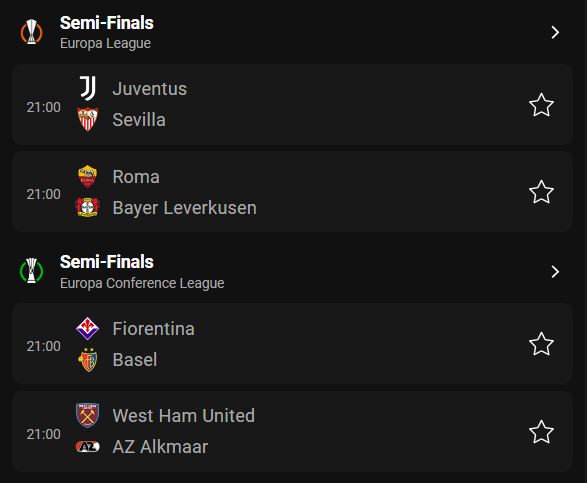Toggle favorite star for Fiorentina vs Basel

pyautogui.click(x=541, y=344)
